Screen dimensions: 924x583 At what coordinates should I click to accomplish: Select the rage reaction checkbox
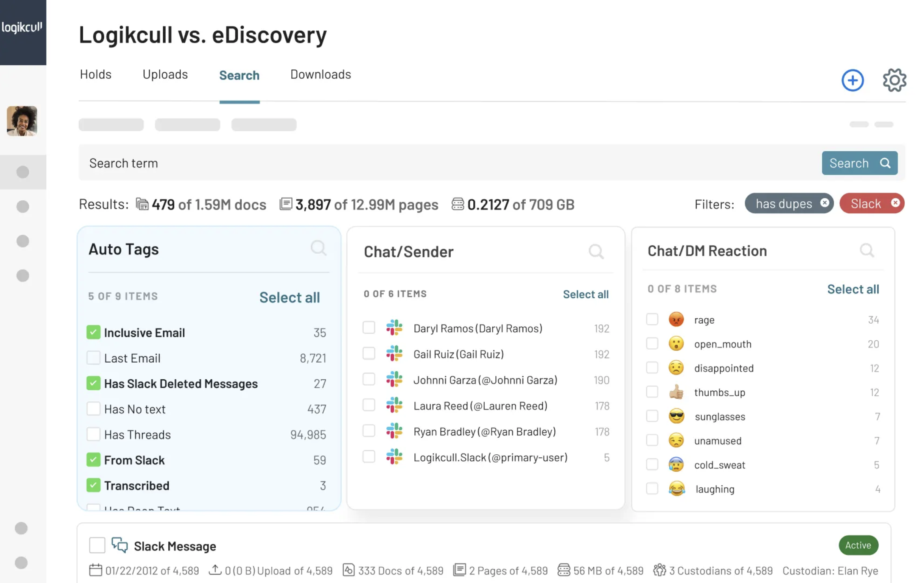click(x=652, y=320)
